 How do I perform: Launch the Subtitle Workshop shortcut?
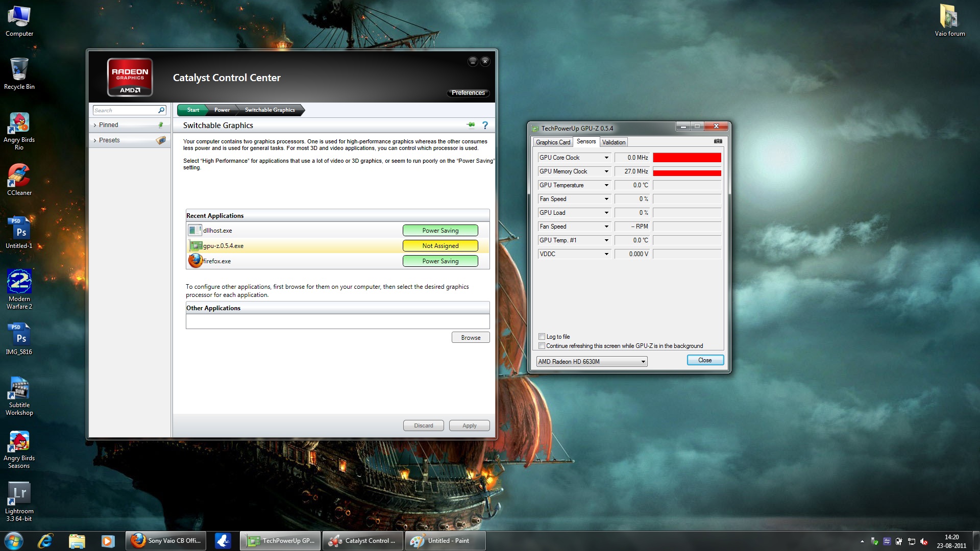point(19,396)
